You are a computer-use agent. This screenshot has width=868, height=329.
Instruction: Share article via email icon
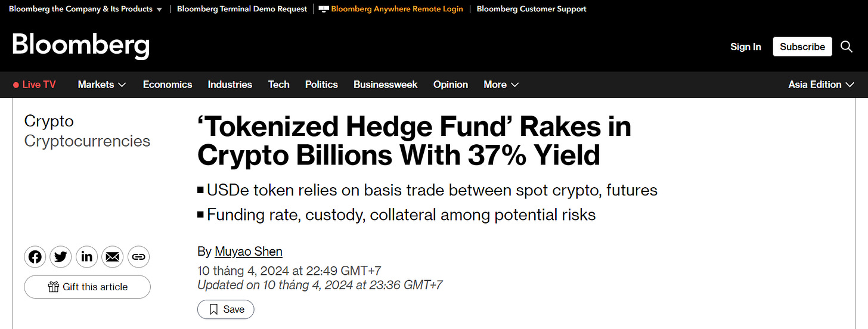(x=113, y=257)
